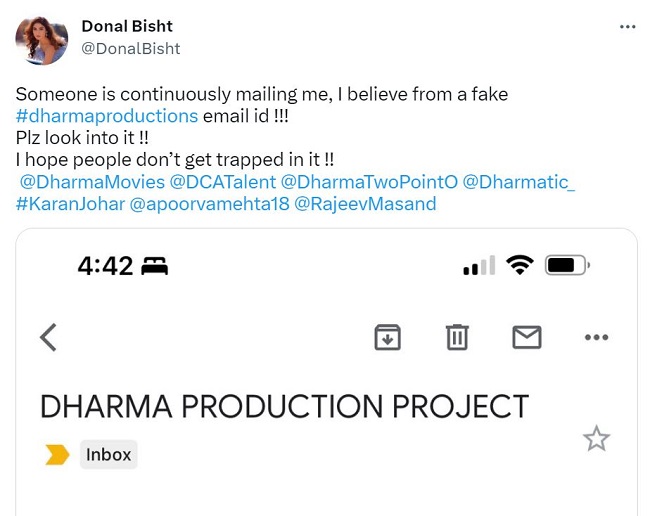Visit the @DharmaMovies mention
Screen dimensions: 650x516
click(92, 182)
